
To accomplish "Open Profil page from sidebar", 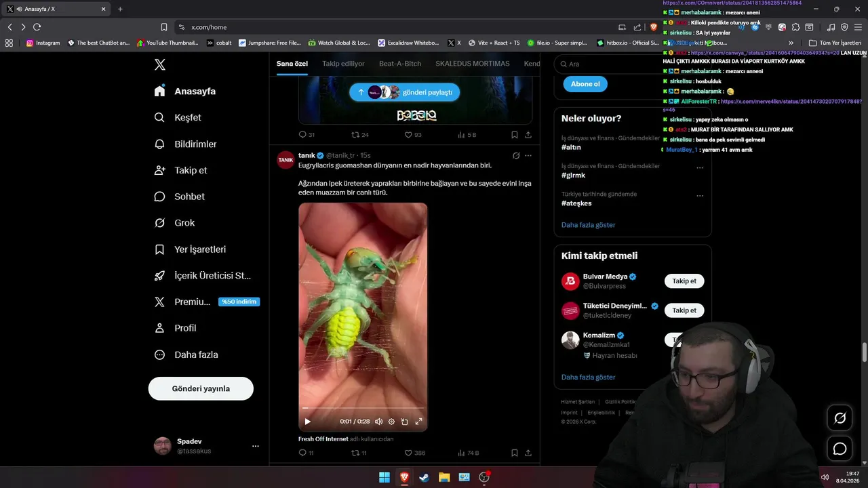I will click(175, 328).
